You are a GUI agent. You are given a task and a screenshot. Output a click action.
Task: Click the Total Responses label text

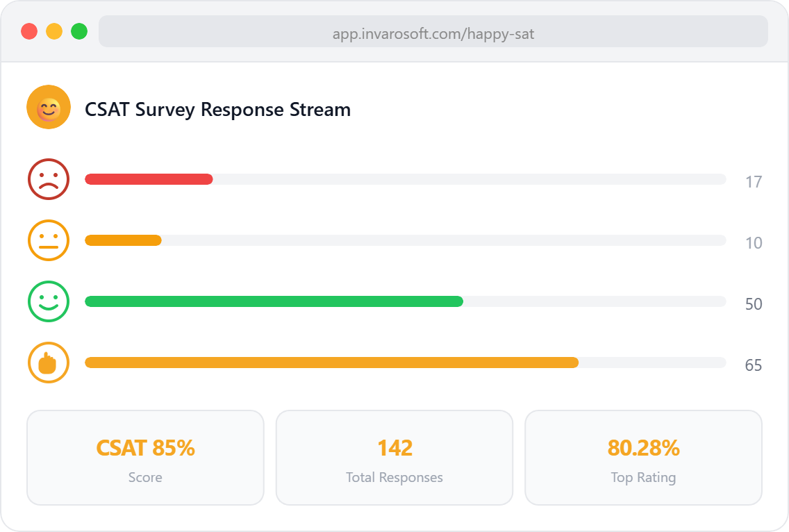pos(394,477)
